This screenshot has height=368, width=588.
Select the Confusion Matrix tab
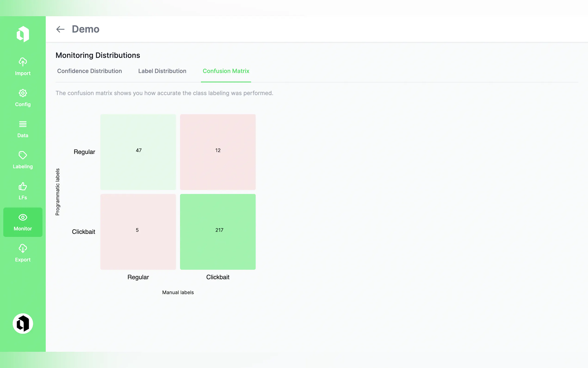coord(226,71)
